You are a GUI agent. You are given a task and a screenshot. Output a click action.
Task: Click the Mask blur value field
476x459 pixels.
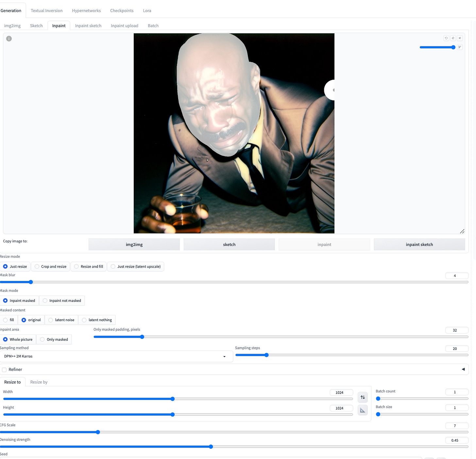tap(457, 276)
